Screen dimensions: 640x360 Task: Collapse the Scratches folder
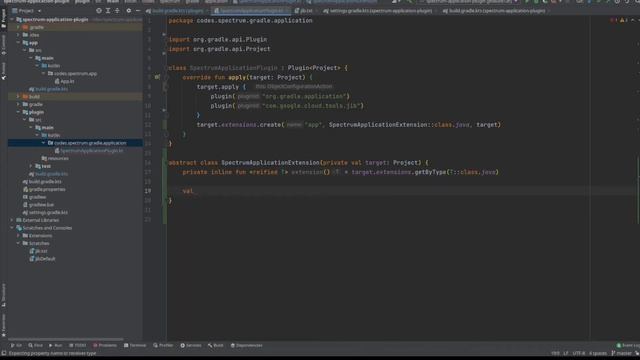coord(18,243)
